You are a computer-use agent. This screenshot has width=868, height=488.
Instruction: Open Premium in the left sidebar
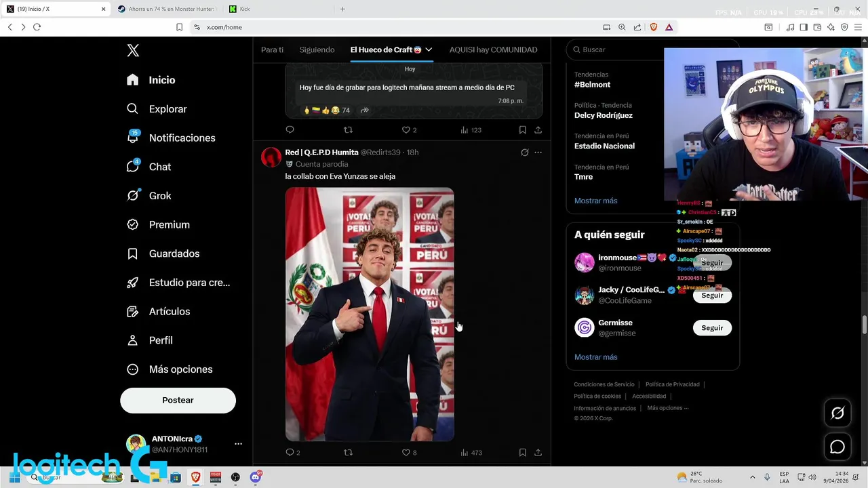click(x=159, y=224)
